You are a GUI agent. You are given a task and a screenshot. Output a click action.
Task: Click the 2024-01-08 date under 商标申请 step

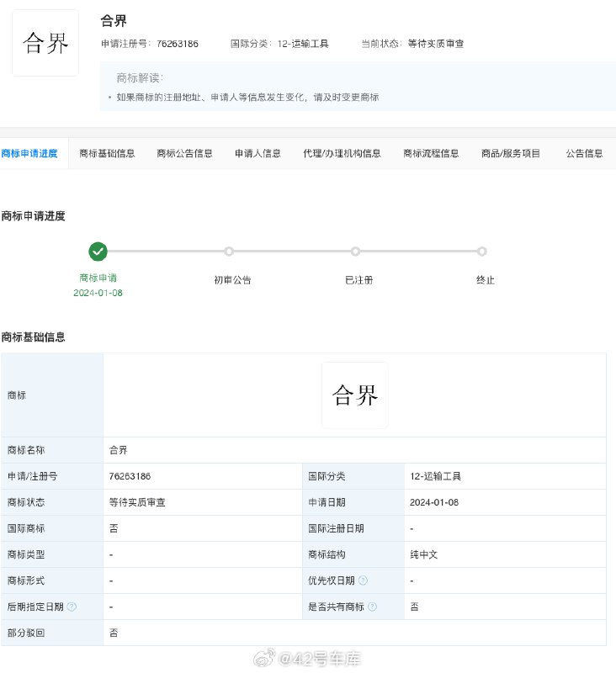[x=98, y=293]
